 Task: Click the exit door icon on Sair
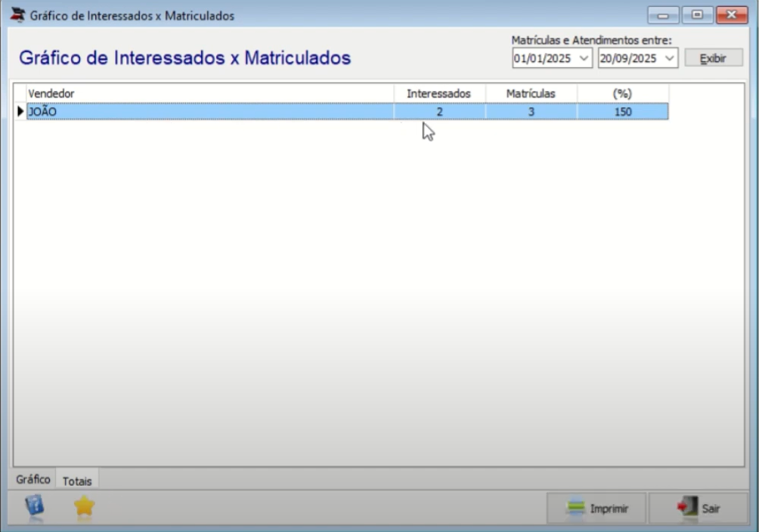point(687,507)
